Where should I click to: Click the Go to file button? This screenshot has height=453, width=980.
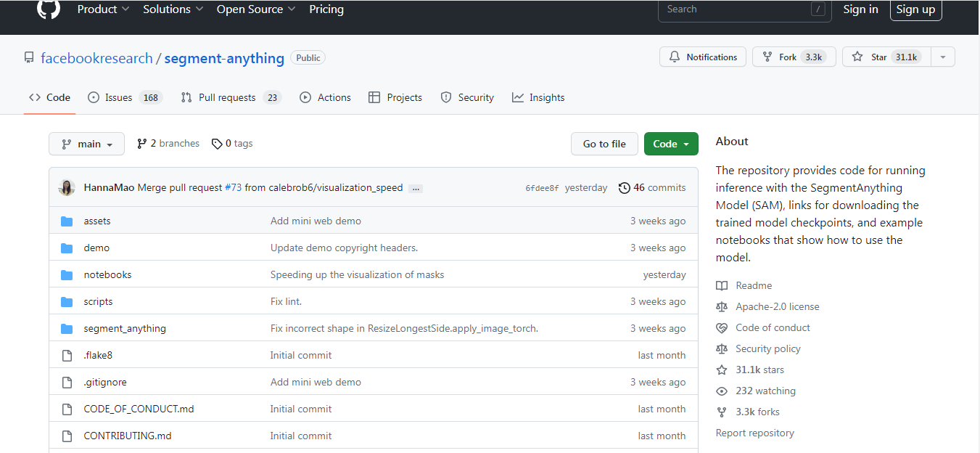pyautogui.click(x=604, y=144)
